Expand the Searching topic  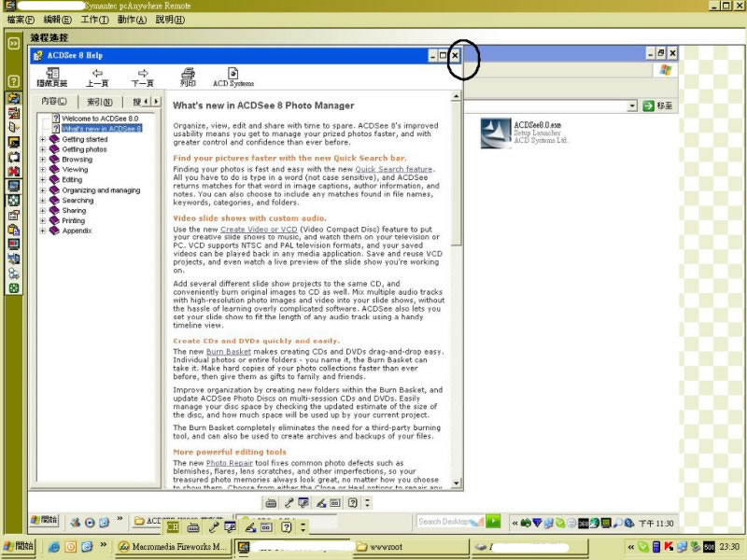43,201
